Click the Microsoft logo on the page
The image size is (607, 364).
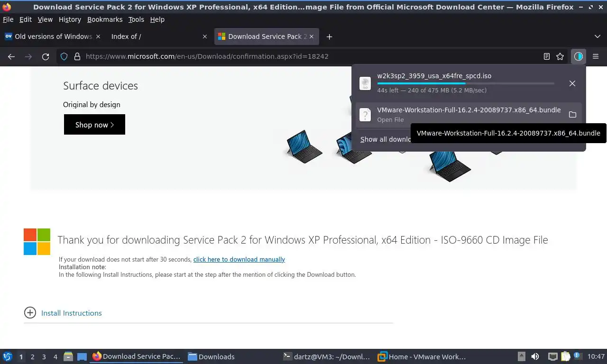(37, 242)
